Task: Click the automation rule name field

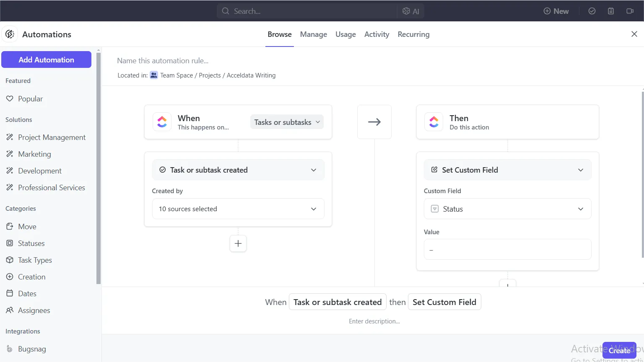Action: 163,61
